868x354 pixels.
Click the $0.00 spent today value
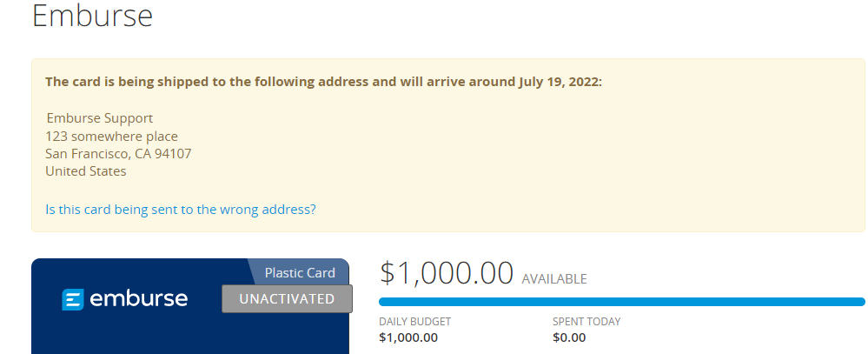click(569, 337)
